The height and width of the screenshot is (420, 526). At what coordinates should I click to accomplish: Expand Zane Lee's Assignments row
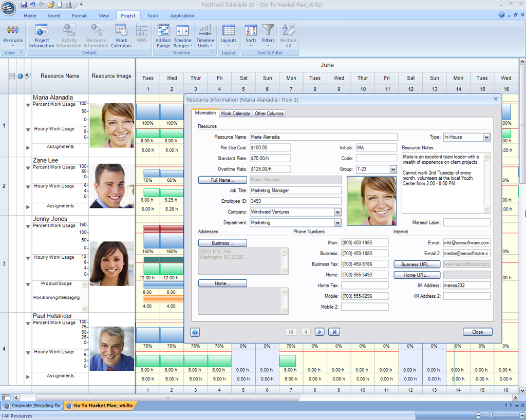(x=28, y=207)
